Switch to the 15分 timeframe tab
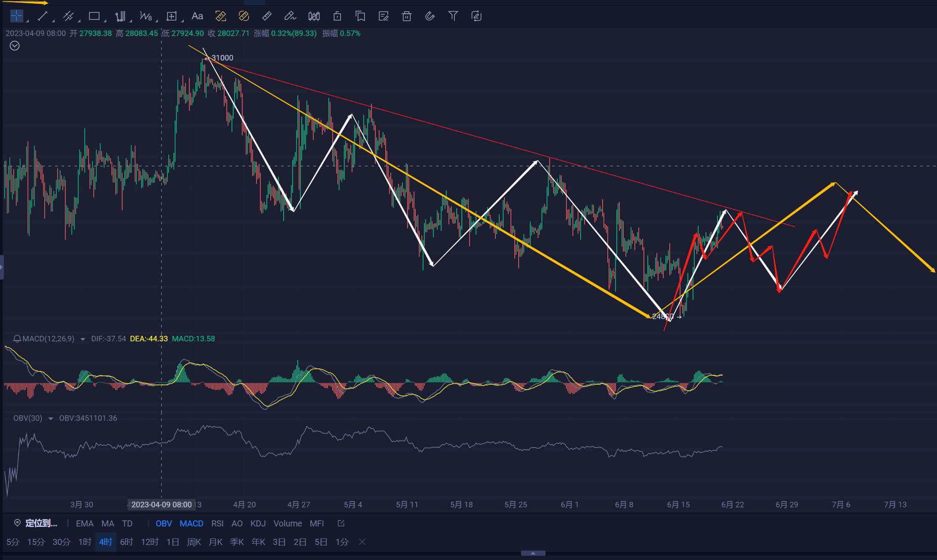Image resolution: width=937 pixels, height=560 pixels. 36,542
